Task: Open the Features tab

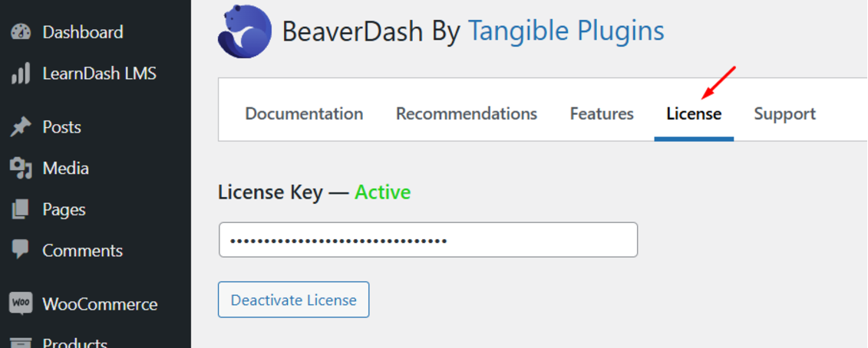Action: coord(602,114)
